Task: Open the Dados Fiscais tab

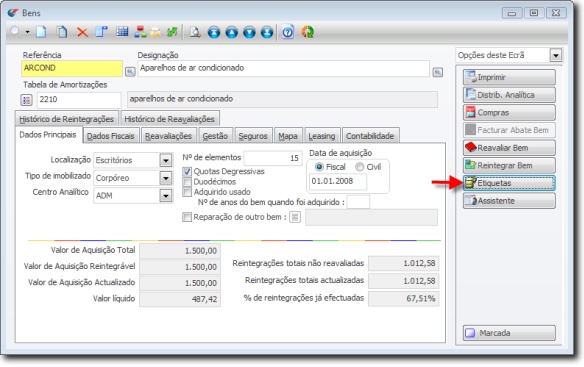Action: point(111,136)
